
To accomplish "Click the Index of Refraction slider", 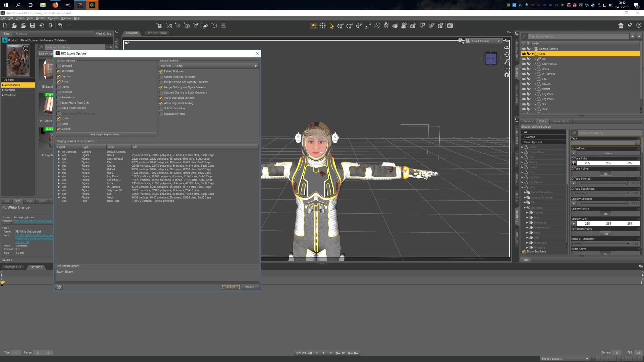I will pos(601,244).
